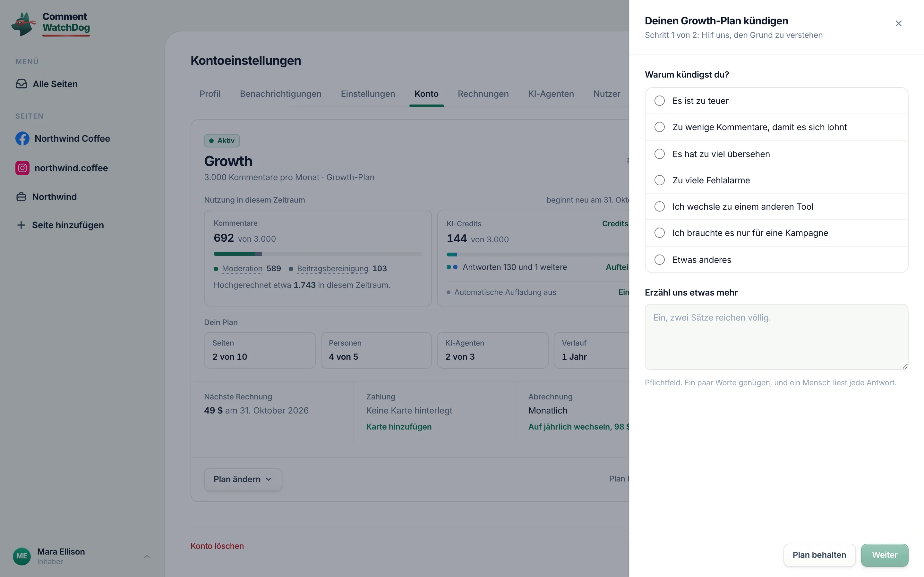This screenshot has height=577, width=924.
Task: Switch to the Rechnungen tab
Action: point(483,94)
